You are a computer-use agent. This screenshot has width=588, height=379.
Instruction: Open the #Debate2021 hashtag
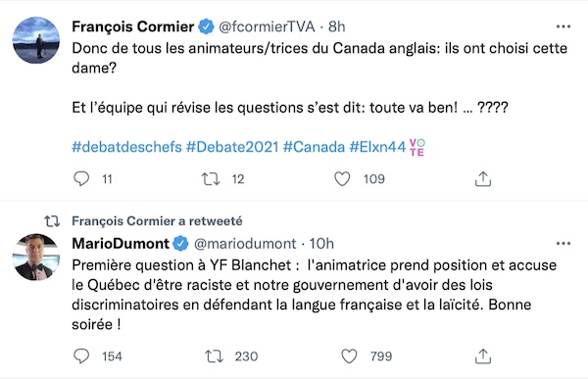(232, 147)
